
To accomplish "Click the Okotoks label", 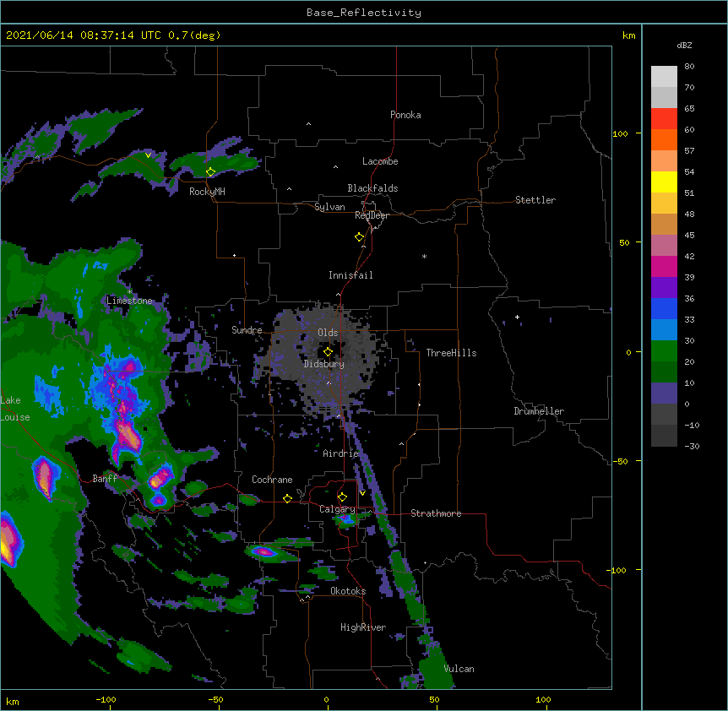I will (348, 591).
